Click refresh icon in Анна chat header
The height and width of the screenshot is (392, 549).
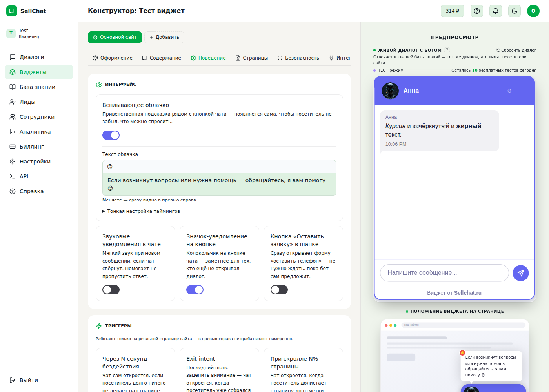click(x=509, y=91)
